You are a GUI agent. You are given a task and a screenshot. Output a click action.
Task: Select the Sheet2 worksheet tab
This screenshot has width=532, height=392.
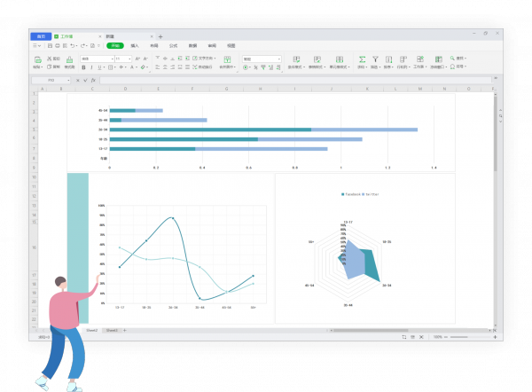(x=91, y=329)
